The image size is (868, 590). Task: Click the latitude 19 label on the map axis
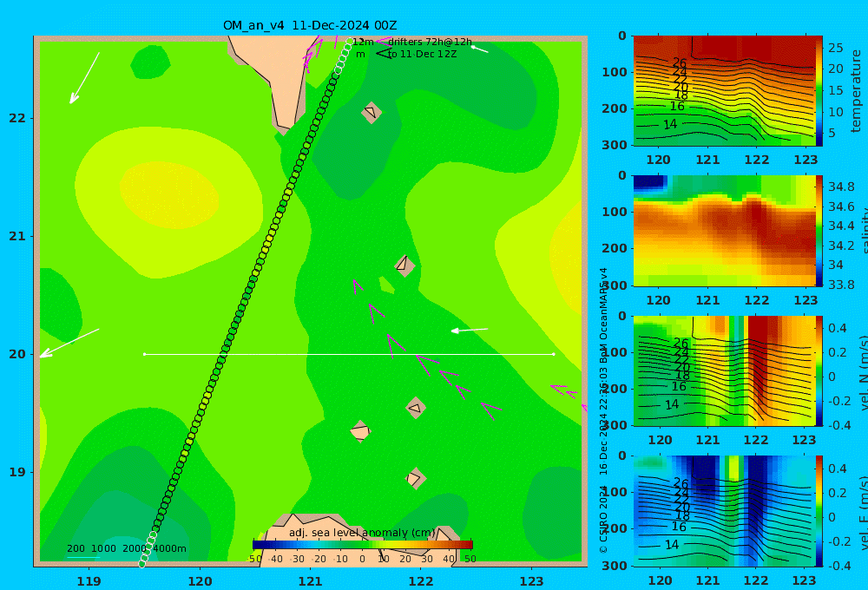[x=17, y=472]
